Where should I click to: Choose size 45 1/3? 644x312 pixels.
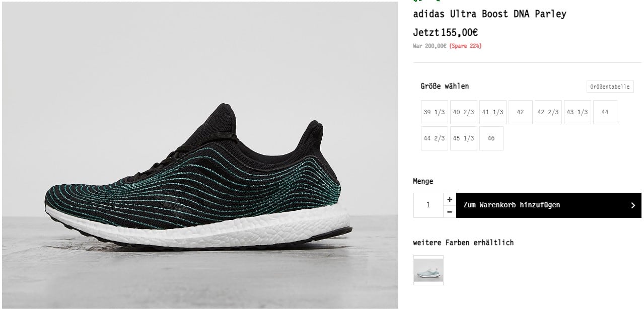[463, 138]
